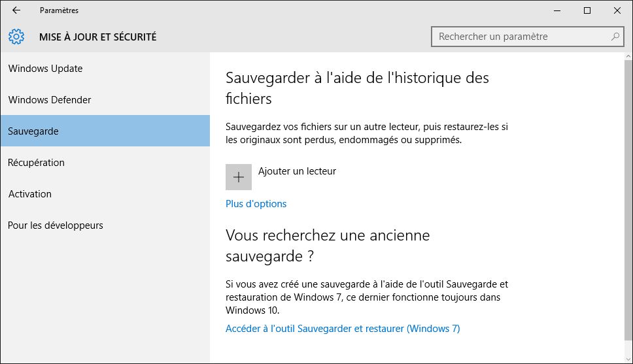Click the vertical scrollbar thumb
This screenshot has width=633, height=364.
[x=627, y=196]
